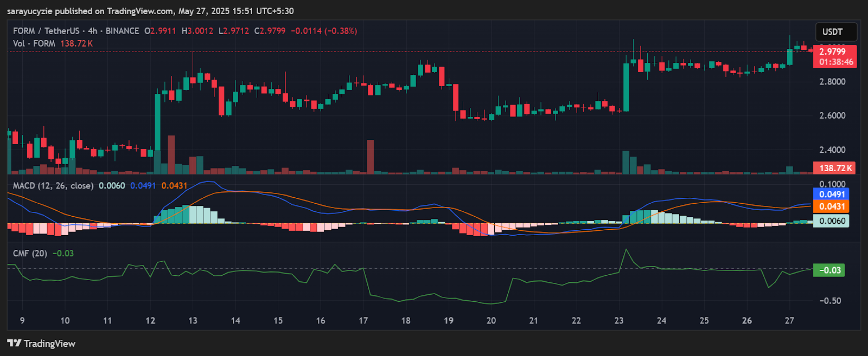Click the Vol · FORM volume legend
This screenshot has width=868, height=356.
[34, 43]
